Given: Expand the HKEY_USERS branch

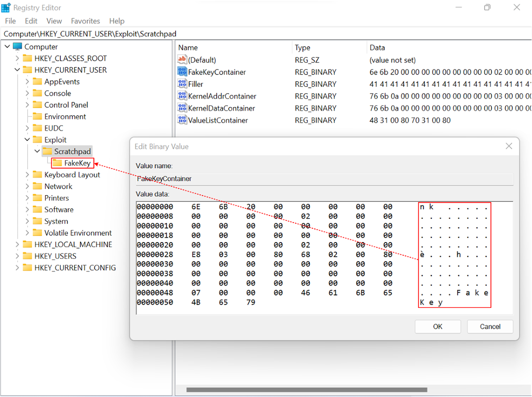Looking at the screenshot, I should click(16, 255).
